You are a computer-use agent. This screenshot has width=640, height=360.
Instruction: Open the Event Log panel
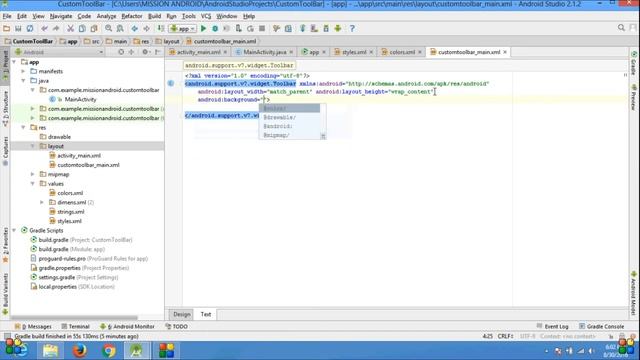552,327
